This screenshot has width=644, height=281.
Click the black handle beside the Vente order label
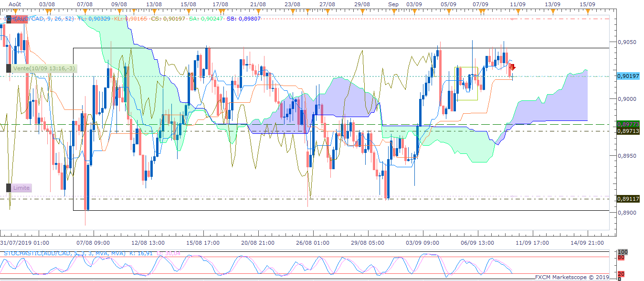(x=8, y=68)
